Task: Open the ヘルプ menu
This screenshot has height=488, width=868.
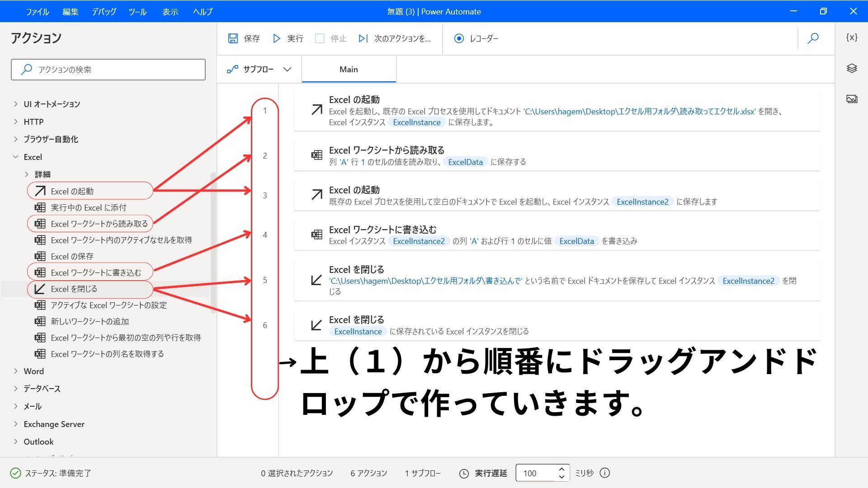Action: click(x=203, y=12)
